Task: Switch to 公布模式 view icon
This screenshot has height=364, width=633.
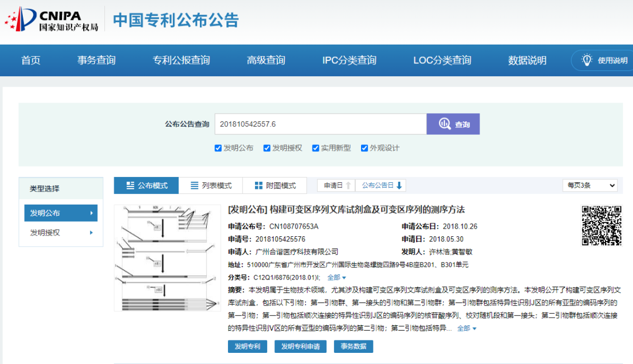Action: tap(130, 185)
